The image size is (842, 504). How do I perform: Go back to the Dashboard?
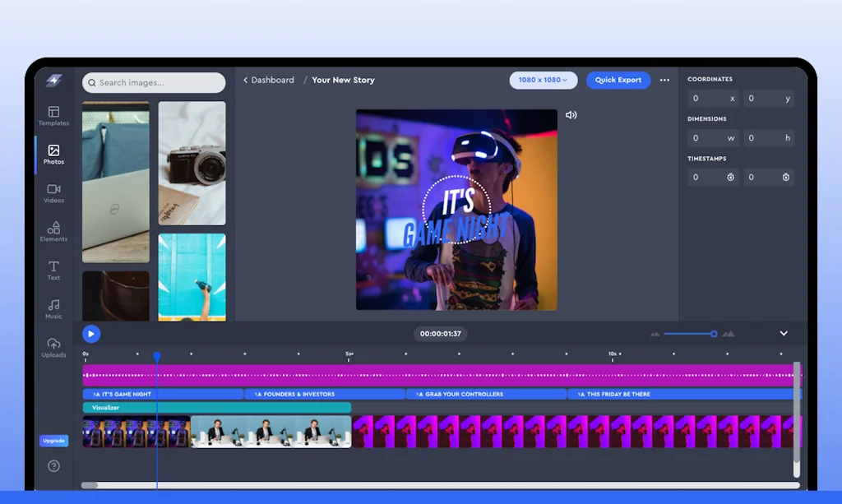[x=269, y=80]
